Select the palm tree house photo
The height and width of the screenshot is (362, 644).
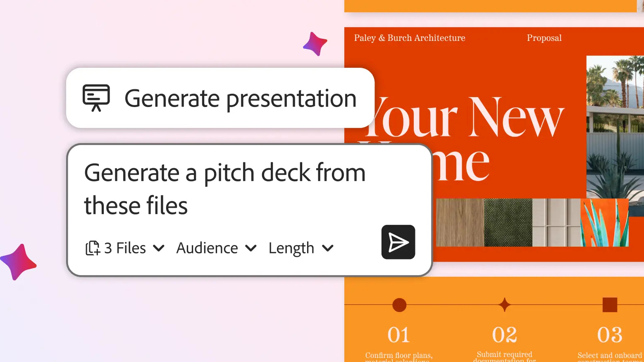pyautogui.click(x=615, y=124)
